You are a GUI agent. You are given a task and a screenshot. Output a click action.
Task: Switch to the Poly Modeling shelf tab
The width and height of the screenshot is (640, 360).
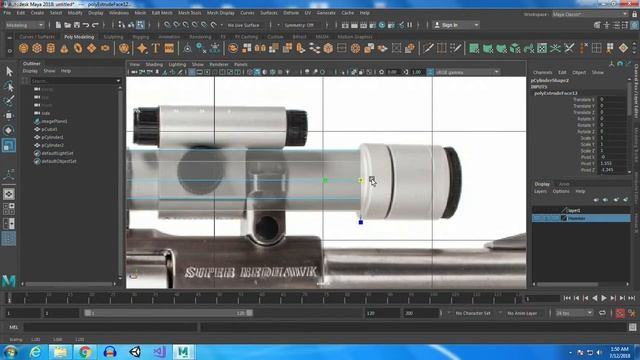[79, 37]
